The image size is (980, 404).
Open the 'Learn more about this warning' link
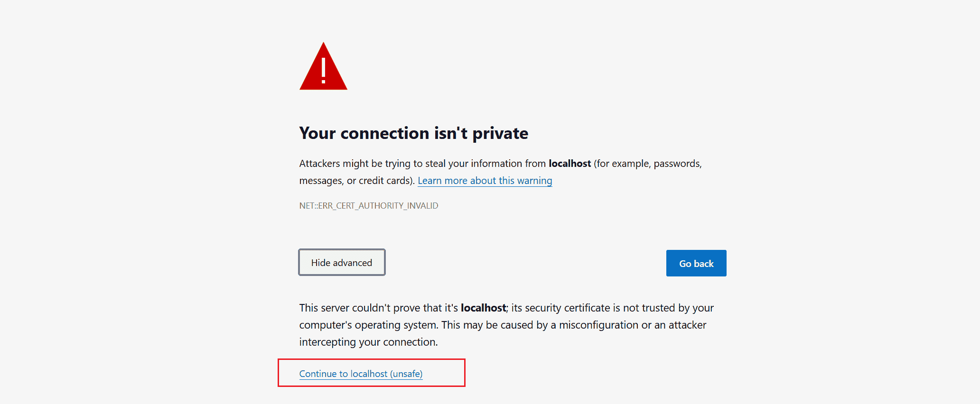485,181
